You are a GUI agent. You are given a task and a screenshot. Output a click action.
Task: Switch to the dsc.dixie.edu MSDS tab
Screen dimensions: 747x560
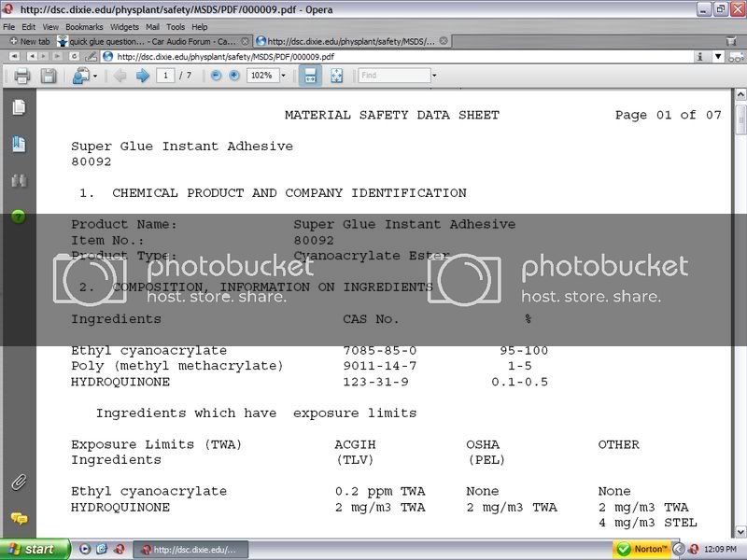[x=352, y=41]
